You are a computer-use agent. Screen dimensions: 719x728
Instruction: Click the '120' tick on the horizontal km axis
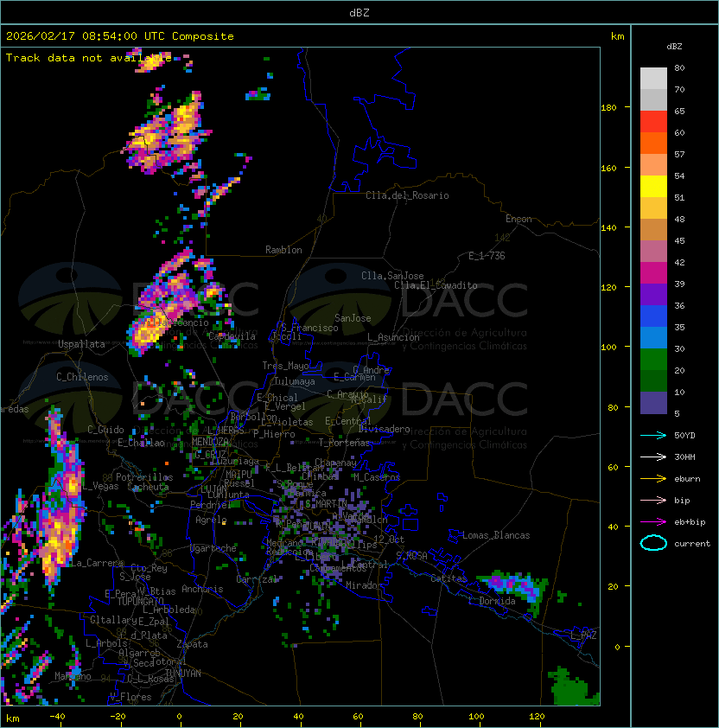tap(537, 717)
